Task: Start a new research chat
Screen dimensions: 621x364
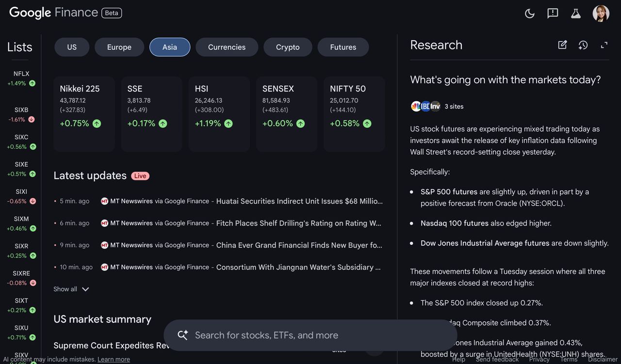Action: (562, 45)
